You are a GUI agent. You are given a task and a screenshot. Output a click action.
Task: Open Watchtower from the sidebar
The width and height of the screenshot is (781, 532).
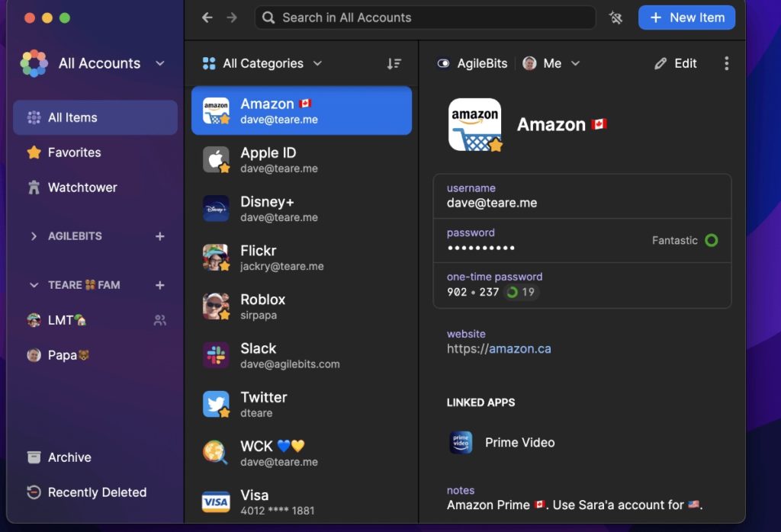click(x=82, y=187)
